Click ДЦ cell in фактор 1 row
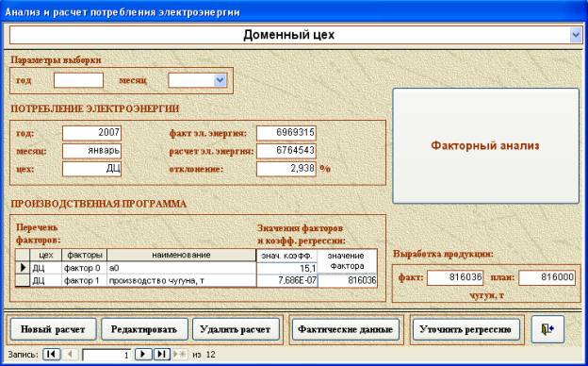This screenshot has width=588, height=366. click(46, 280)
